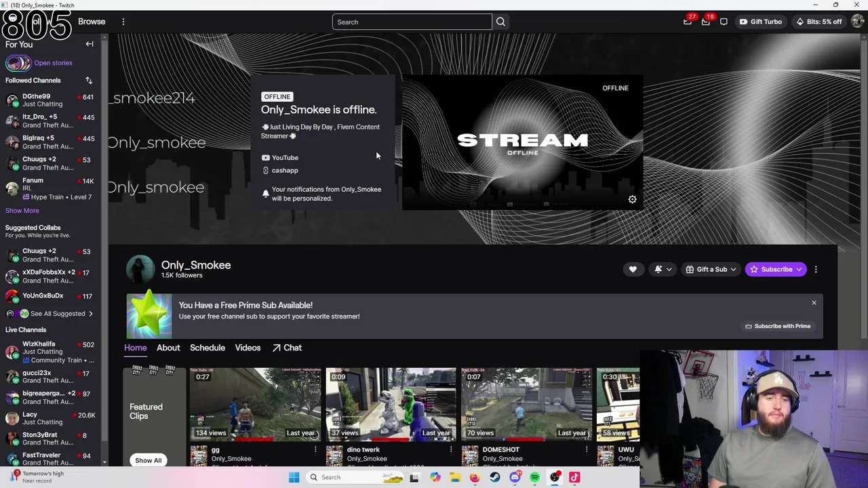Image resolution: width=868 pixels, height=488 pixels.
Task: Open options for the gg clip
Action: tap(315, 450)
